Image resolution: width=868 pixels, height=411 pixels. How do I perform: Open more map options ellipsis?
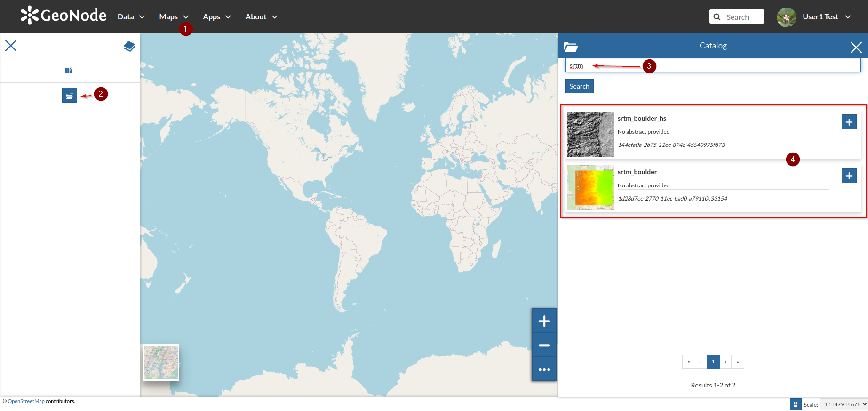pos(544,369)
